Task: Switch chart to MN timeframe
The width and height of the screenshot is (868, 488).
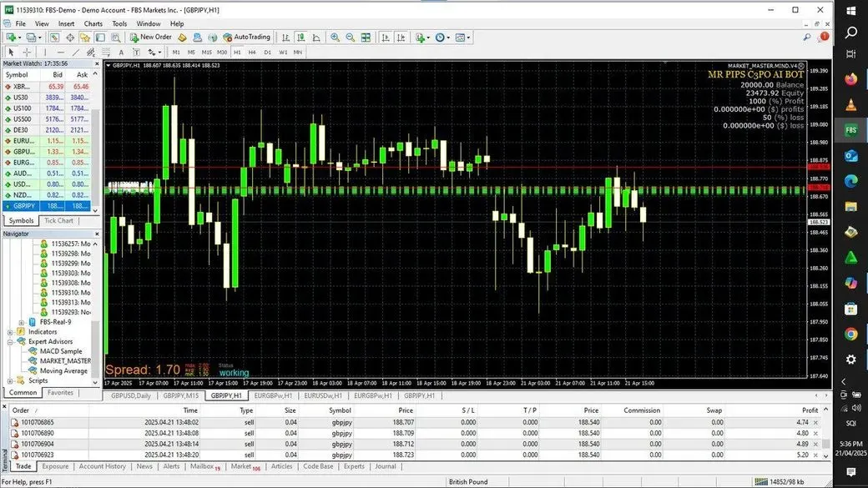Action: (298, 52)
